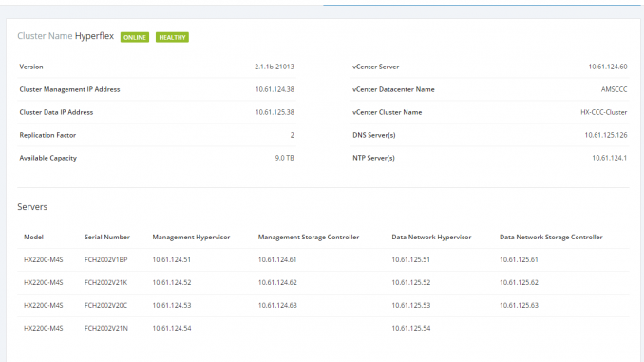Select serial number FCH2002V21K
The height and width of the screenshot is (362, 644).
click(106, 283)
